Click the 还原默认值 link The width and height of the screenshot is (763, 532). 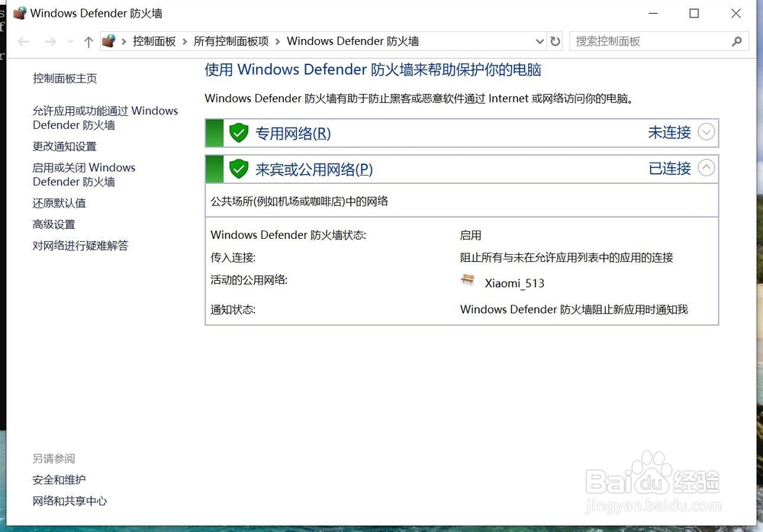point(60,203)
